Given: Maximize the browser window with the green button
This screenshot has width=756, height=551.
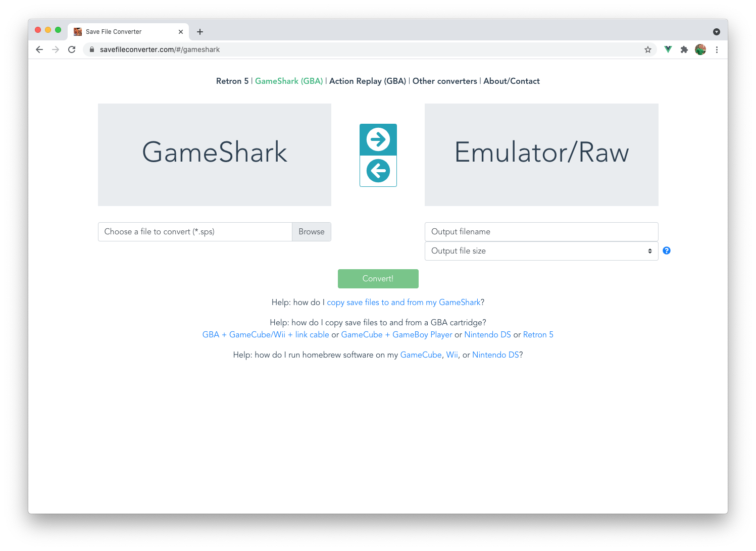Looking at the screenshot, I should click(x=58, y=30).
